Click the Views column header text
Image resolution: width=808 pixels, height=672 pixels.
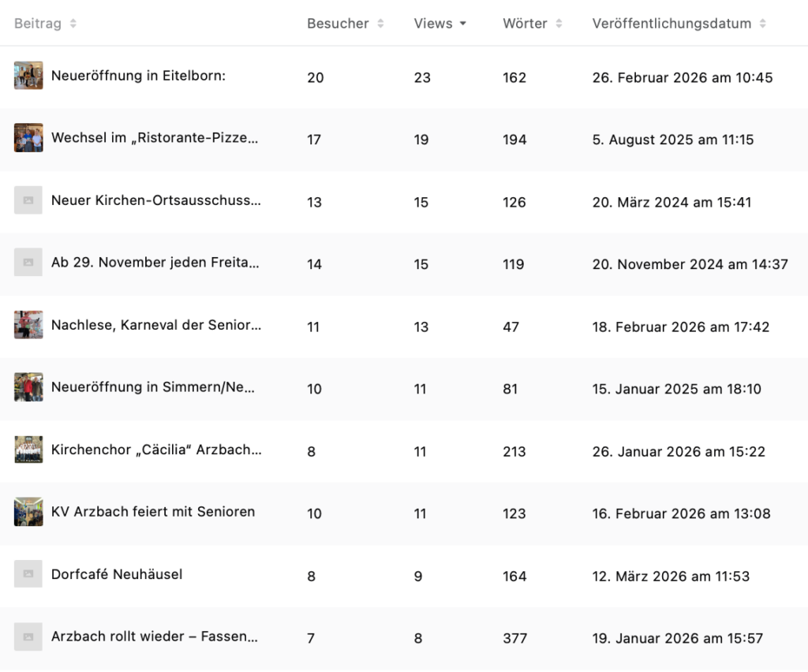[433, 24]
